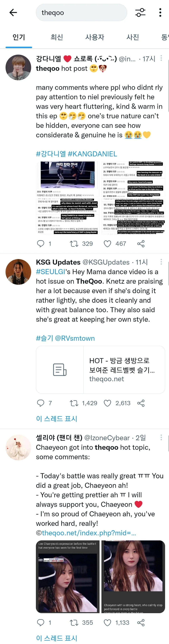Open theqoo.net HOT link preview card
Image resolution: width=169 pixels, height=644 pixels.
point(100,370)
